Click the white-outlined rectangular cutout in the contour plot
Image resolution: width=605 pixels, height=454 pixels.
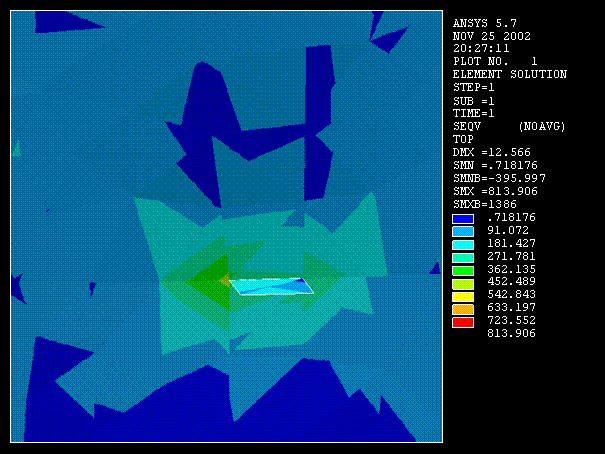coord(272,287)
